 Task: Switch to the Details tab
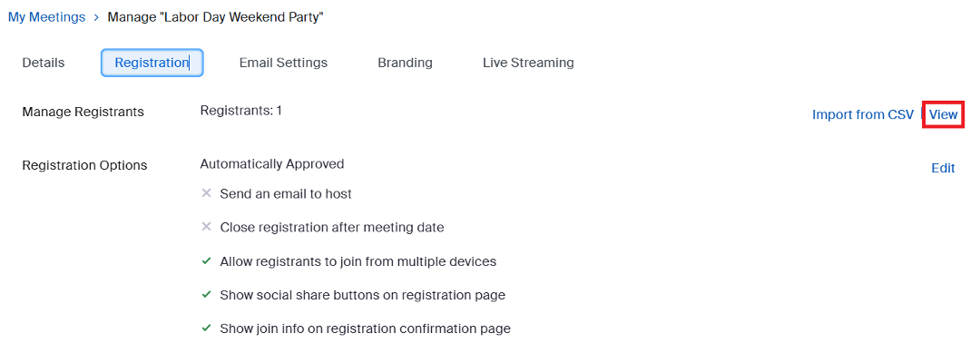[44, 63]
